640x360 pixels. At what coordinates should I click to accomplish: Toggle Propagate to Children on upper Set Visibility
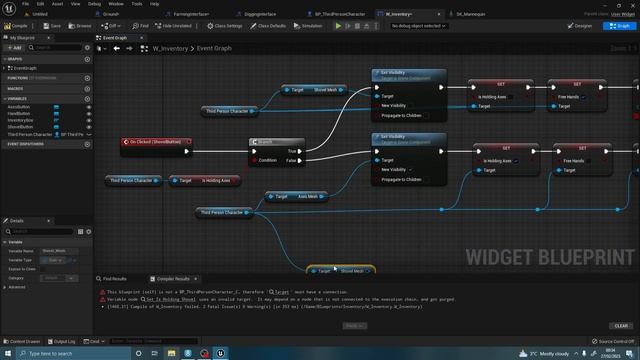(x=427, y=116)
